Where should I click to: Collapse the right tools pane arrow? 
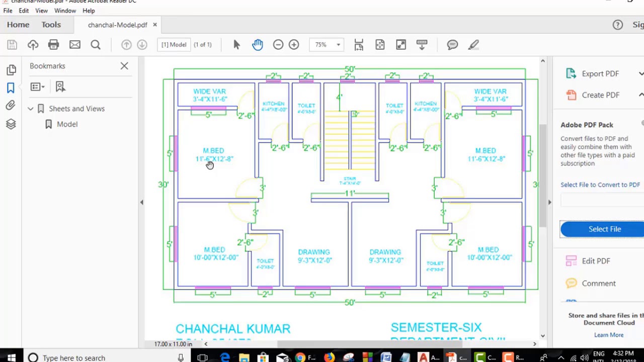[x=549, y=202]
